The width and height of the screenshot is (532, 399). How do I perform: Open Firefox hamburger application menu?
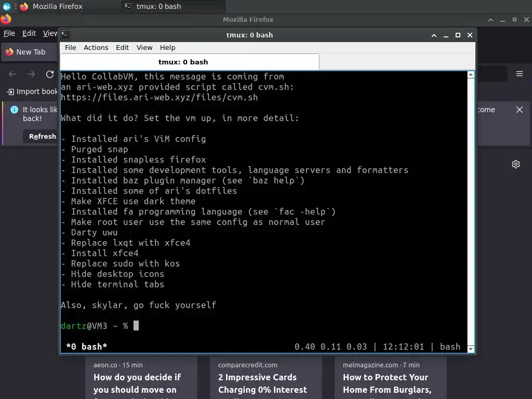[520, 74]
